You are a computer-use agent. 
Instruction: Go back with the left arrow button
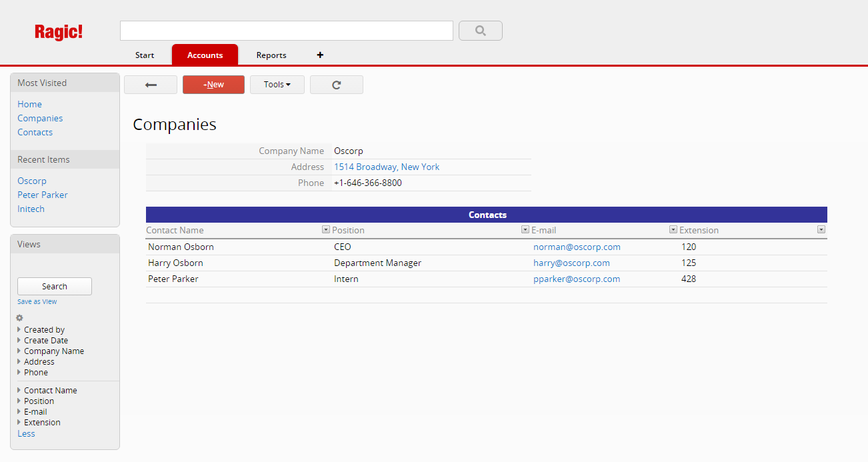coord(151,85)
